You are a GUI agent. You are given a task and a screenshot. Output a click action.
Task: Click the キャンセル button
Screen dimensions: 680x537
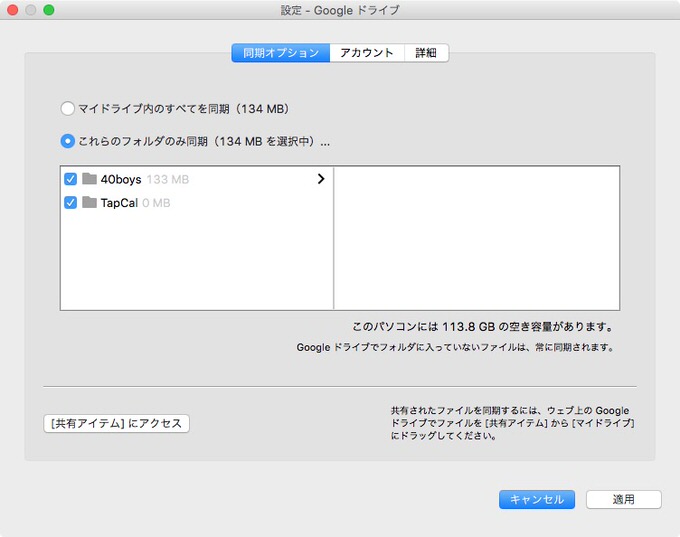pos(537,500)
